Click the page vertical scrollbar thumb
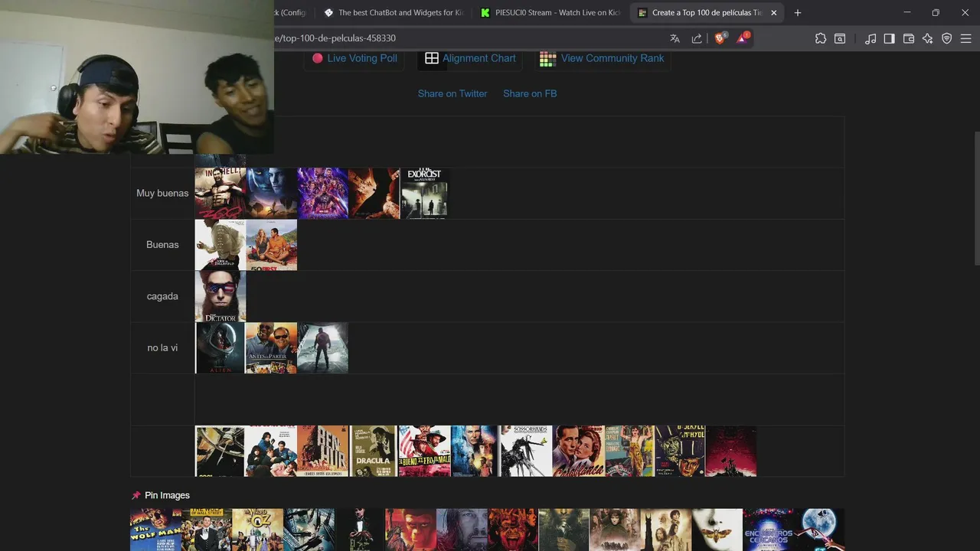Screen dimensions: 980x551 coord(976,199)
